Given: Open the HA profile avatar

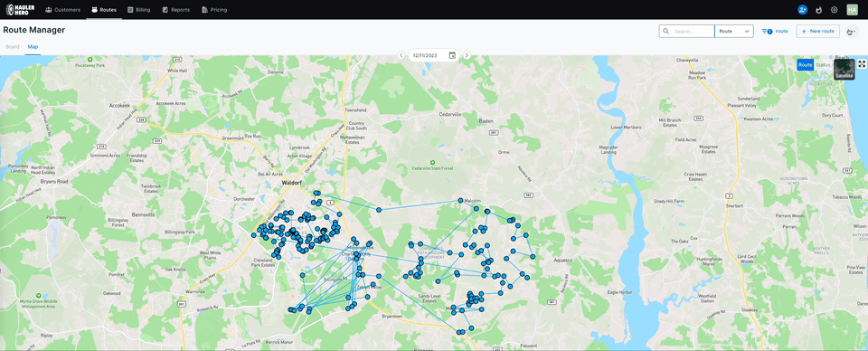Looking at the screenshot, I should (852, 9).
